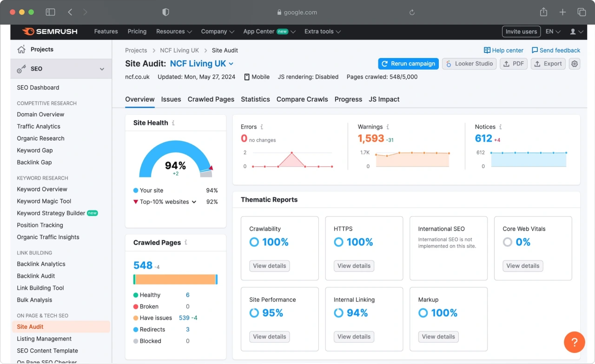595x364 pixels.
Task: Click View details under HTTPS
Action: coord(354,266)
